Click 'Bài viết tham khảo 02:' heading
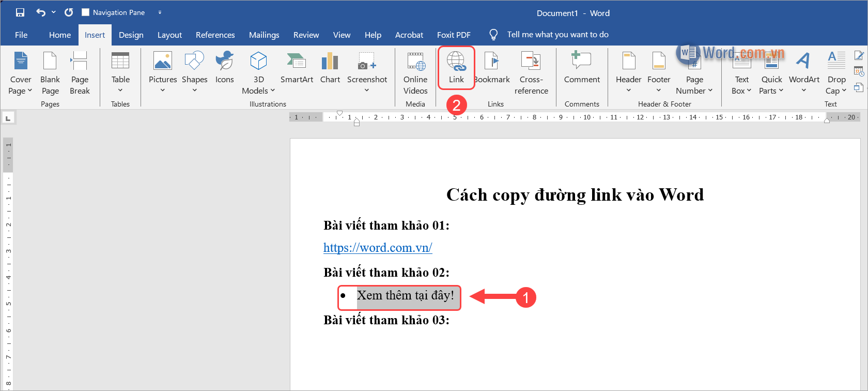The height and width of the screenshot is (391, 868). click(x=386, y=273)
